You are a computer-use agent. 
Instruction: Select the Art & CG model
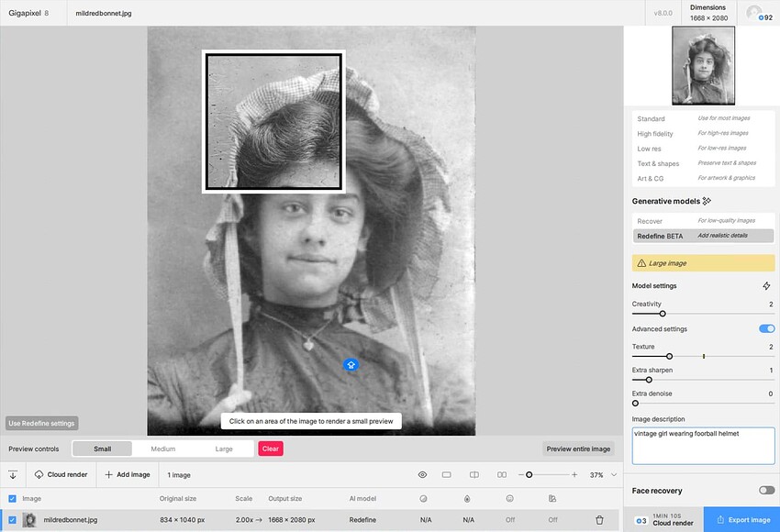[x=703, y=178]
